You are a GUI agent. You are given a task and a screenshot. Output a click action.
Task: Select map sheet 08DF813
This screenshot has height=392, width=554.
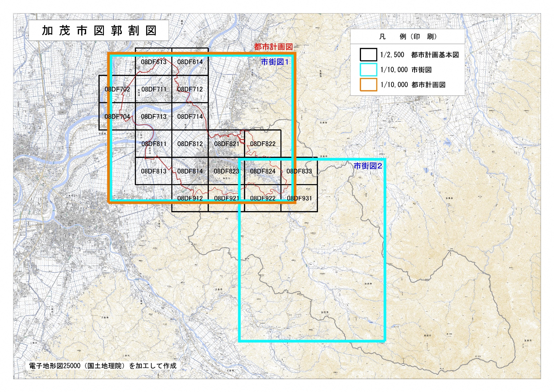tap(154, 171)
